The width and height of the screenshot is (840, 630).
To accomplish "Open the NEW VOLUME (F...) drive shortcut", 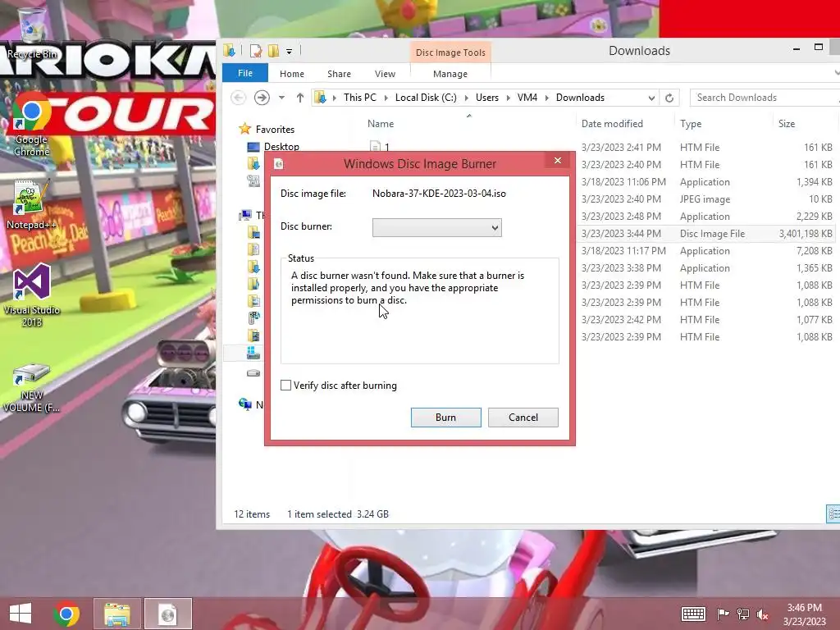I will coord(32,388).
